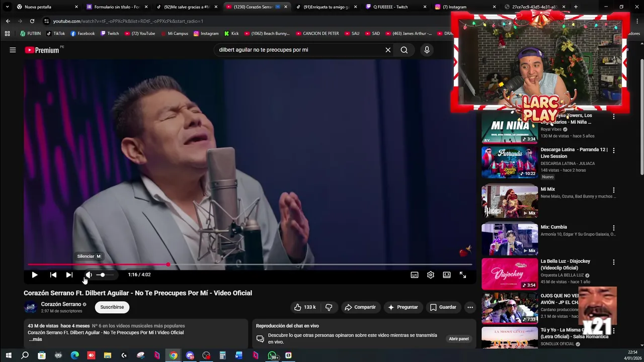Skip to the next video
This screenshot has width=644, height=362.
tap(69, 275)
